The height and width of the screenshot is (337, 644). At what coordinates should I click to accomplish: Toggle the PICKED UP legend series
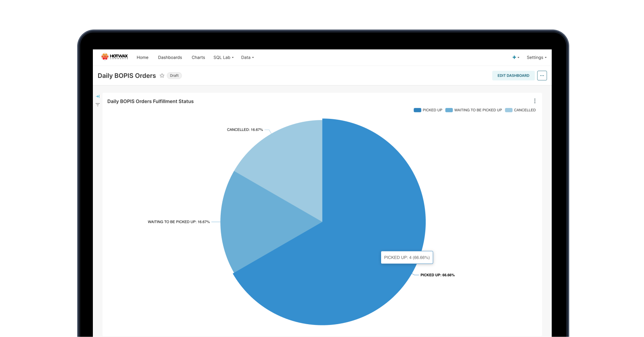click(x=428, y=110)
